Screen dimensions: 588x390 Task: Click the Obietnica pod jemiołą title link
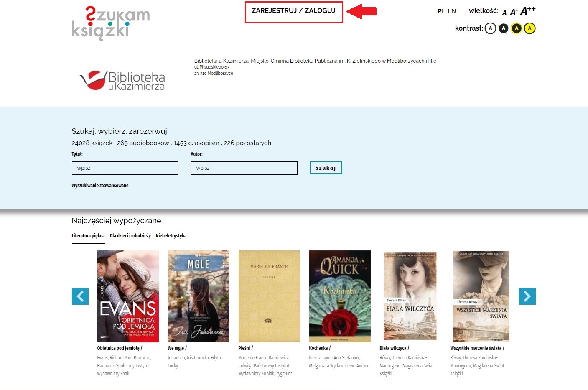click(x=120, y=348)
